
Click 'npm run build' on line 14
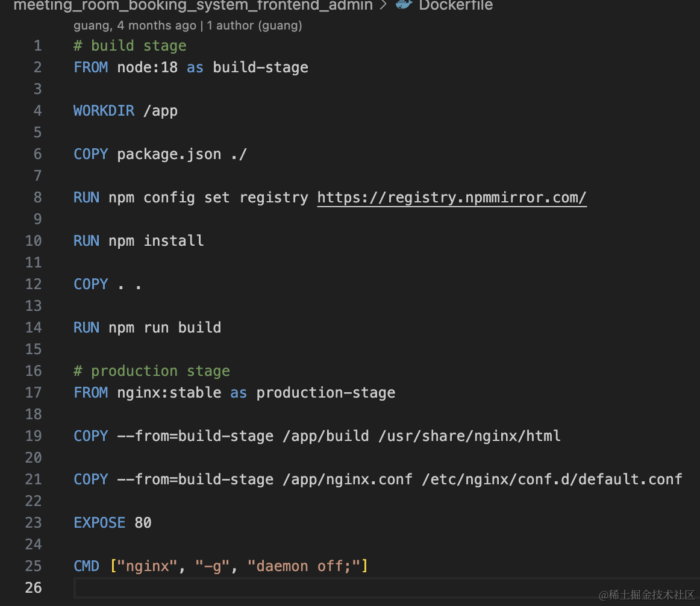(x=164, y=328)
